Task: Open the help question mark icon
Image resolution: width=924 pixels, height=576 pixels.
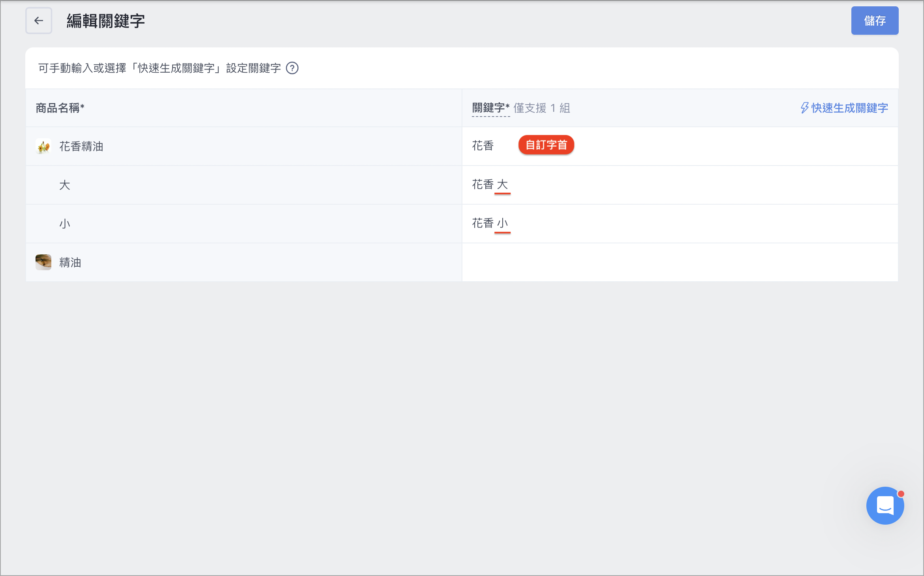Action: tap(292, 68)
